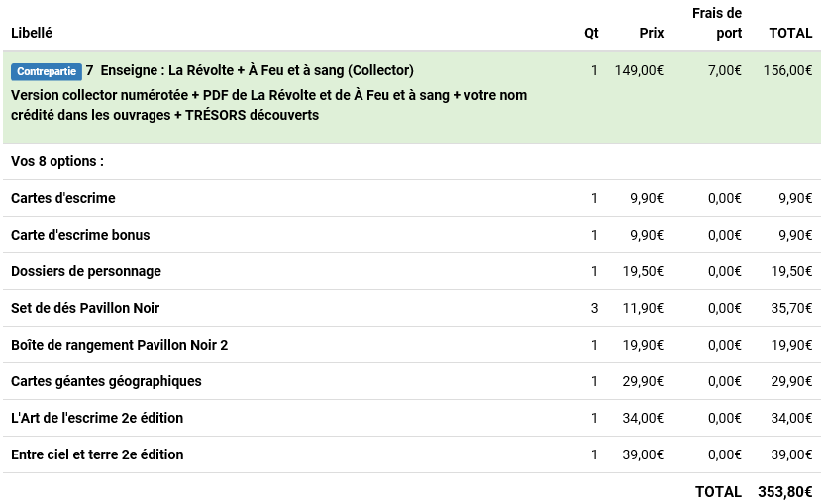Select the Enseigne : La Révolte reward title
825x504 pixels.
257,70
